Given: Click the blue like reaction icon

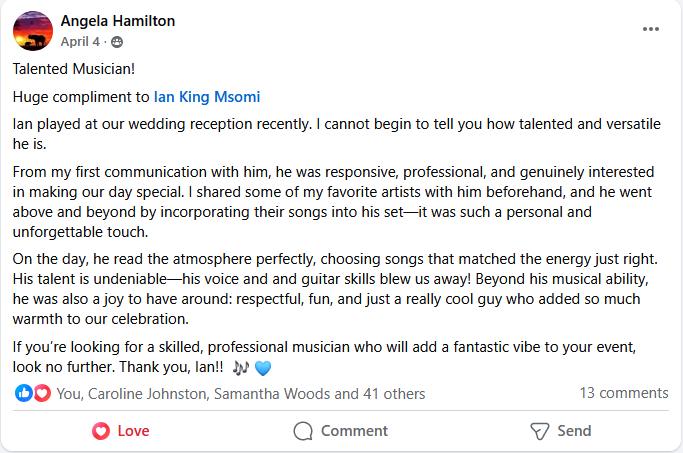Looking at the screenshot, I should click(24, 393).
